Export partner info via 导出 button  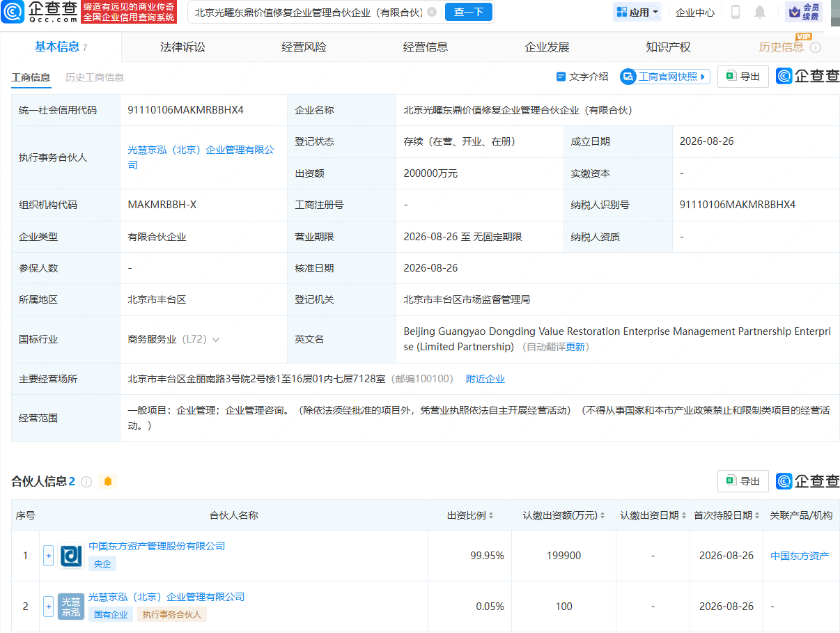[743, 481]
